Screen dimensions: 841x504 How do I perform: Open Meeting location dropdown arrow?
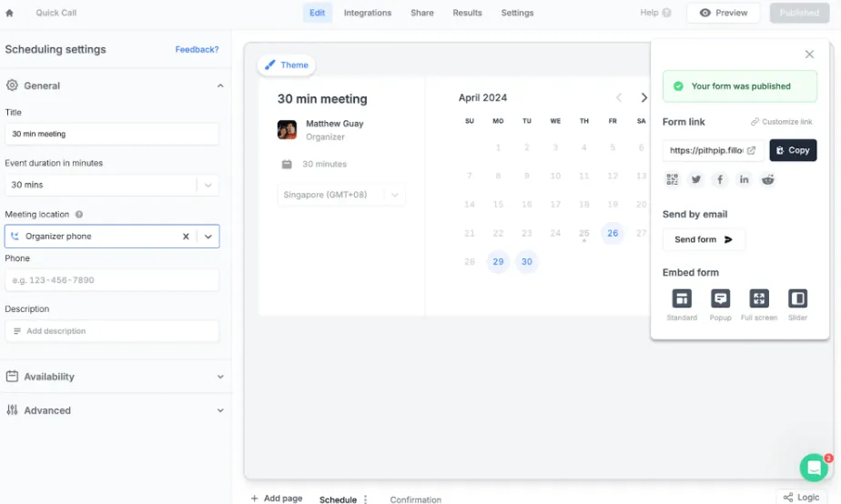208,237
